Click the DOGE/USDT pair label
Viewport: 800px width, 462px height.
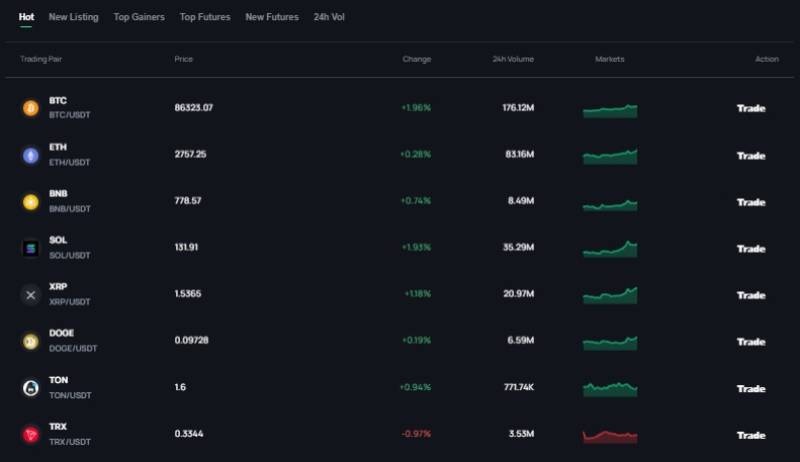tap(73, 348)
